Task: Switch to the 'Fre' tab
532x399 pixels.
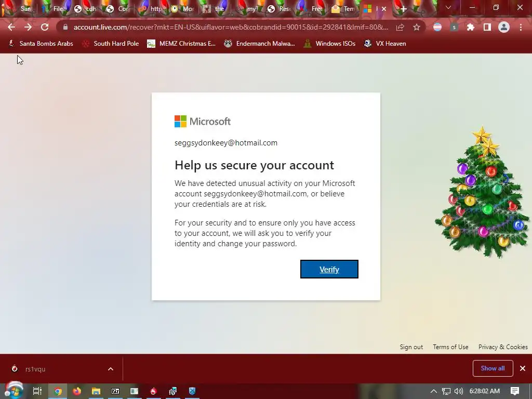Action: 311,9
